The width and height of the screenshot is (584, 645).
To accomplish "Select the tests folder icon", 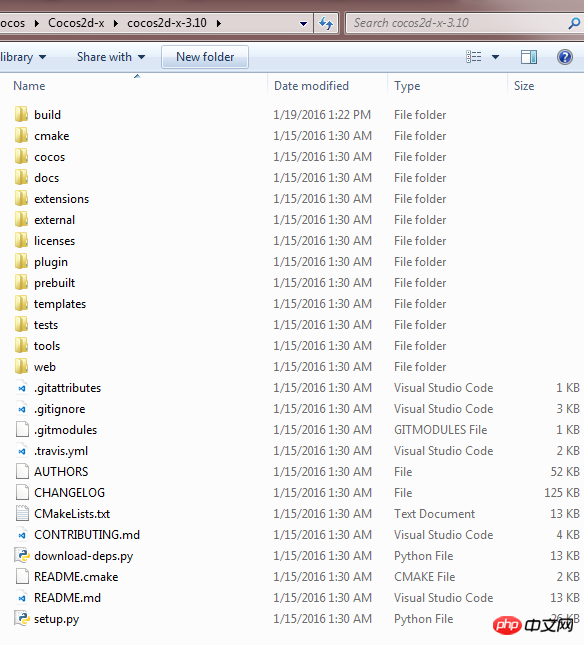I will 21,324.
